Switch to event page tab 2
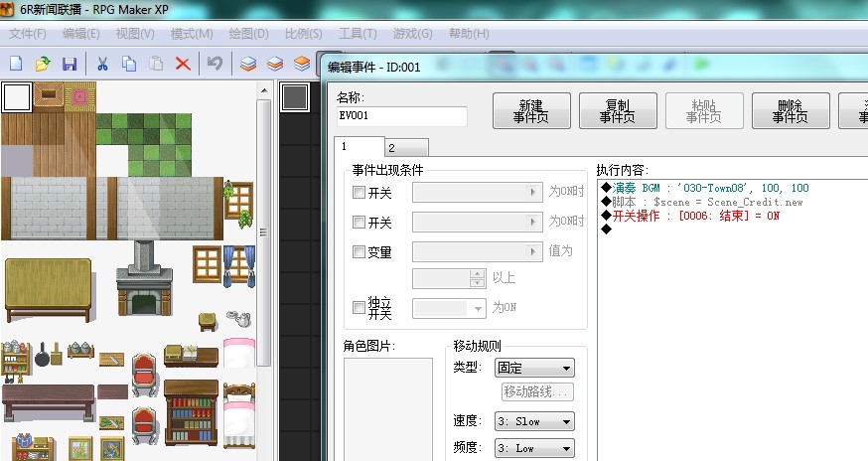This screenshot has width=868, height=461. pos(407,148)
